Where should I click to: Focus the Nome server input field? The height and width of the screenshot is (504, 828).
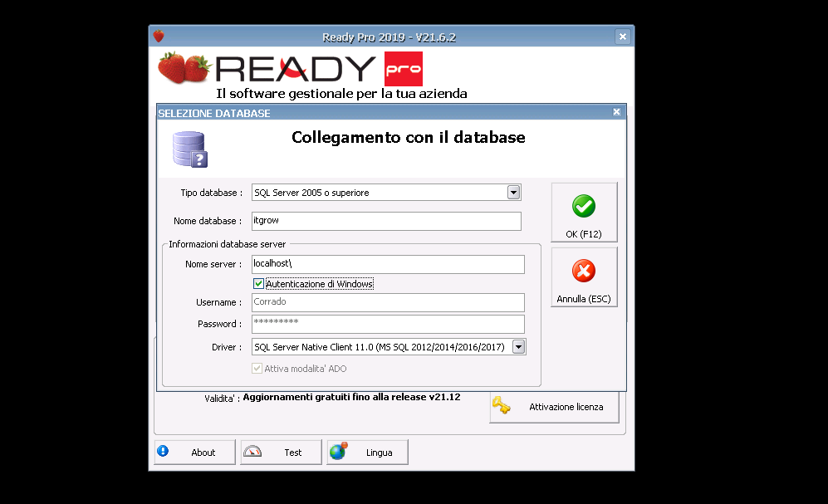[x=388, y=264]
